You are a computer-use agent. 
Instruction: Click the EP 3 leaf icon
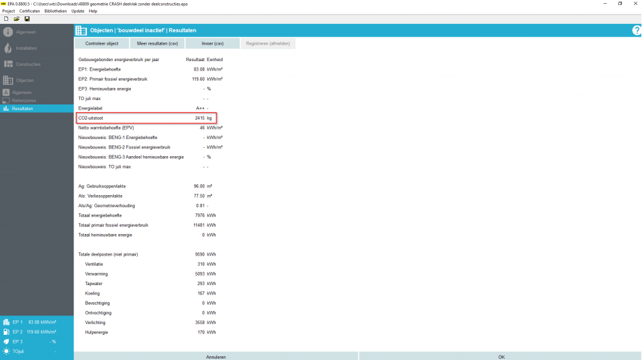[x=6, y=342]
